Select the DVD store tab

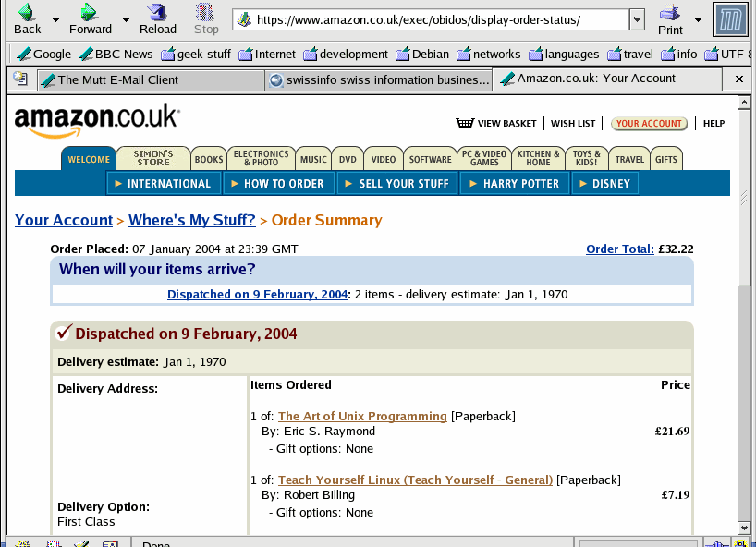348,159
